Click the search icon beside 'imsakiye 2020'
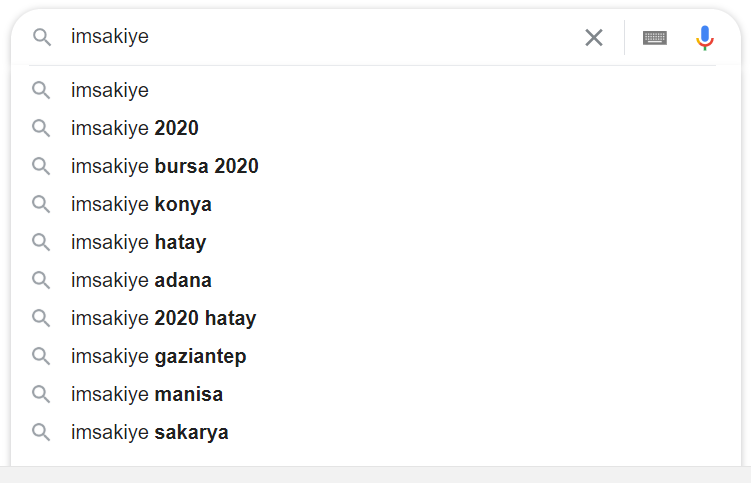Screen dimensions: 751x483 tap(41, 128)
